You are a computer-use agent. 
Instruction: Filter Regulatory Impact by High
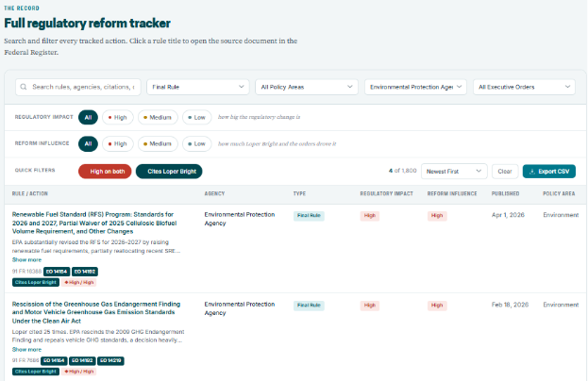point(118,117)
